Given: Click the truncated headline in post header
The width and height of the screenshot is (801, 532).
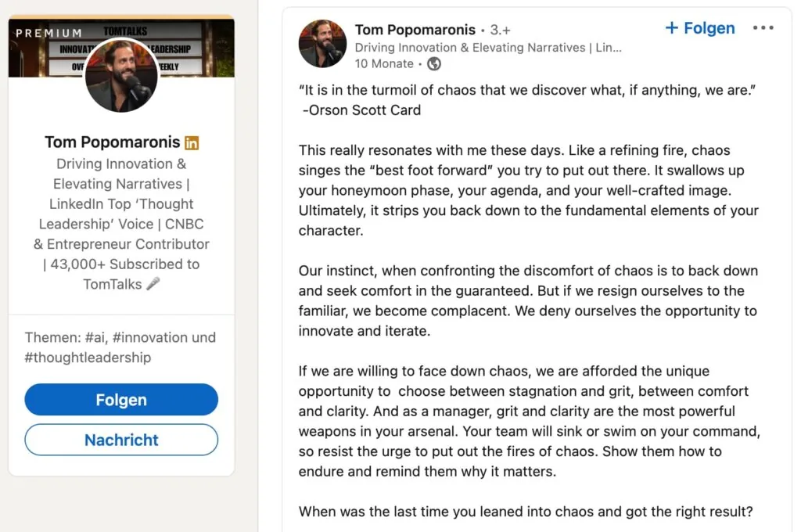Looking at the screenshot, I should pos(488,48).
